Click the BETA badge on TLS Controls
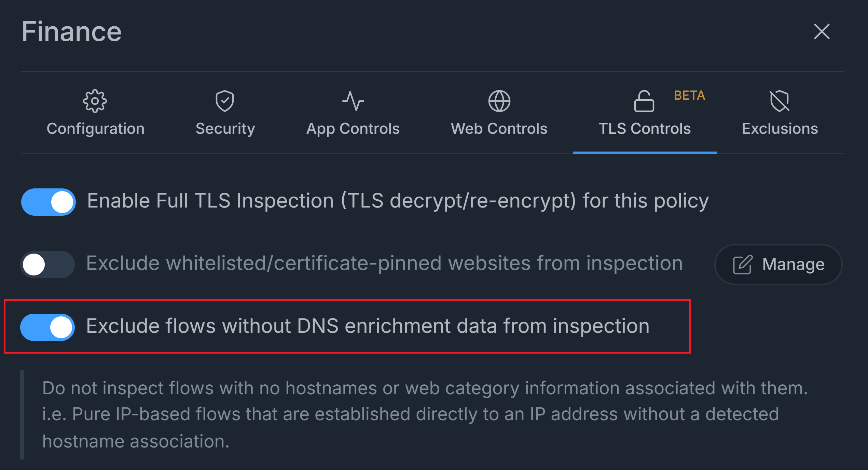Image resolution: width=868 pixels, height=470 pixels. (x=689, y=95)
